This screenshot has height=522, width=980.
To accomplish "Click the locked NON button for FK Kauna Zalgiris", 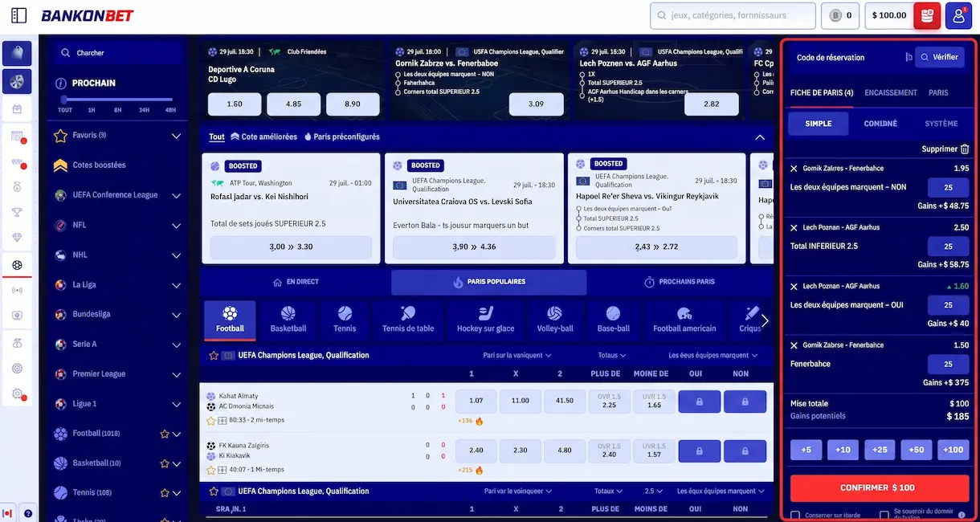I will coord(745,451).
